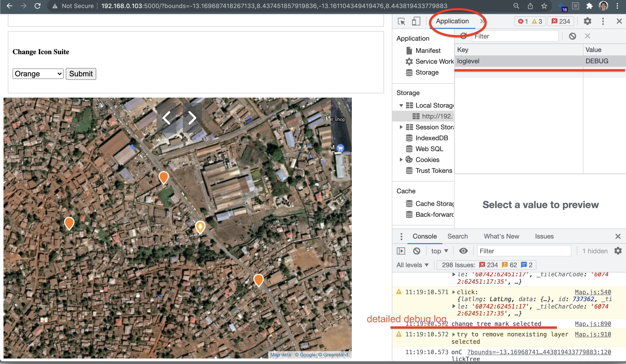Focus the console Filter input field
Image resolution: width=626 pixels, height=364 pixels.
click(x=524, y=251)
